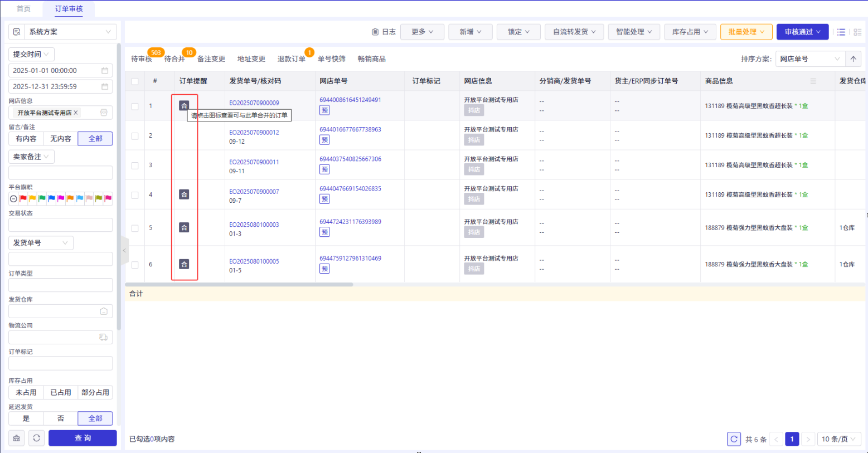Click the 订单类型 input field
The image size is (868, 453).
coord(61,285)
